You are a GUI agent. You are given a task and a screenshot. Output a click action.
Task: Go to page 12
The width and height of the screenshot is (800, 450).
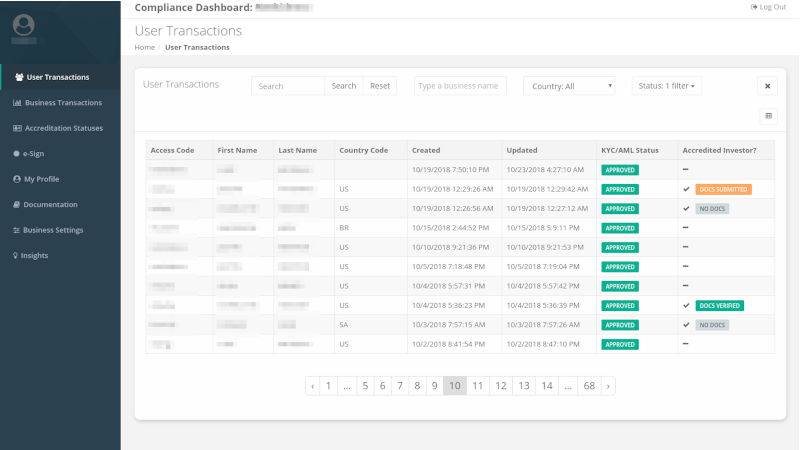click(x=501, y=386)
